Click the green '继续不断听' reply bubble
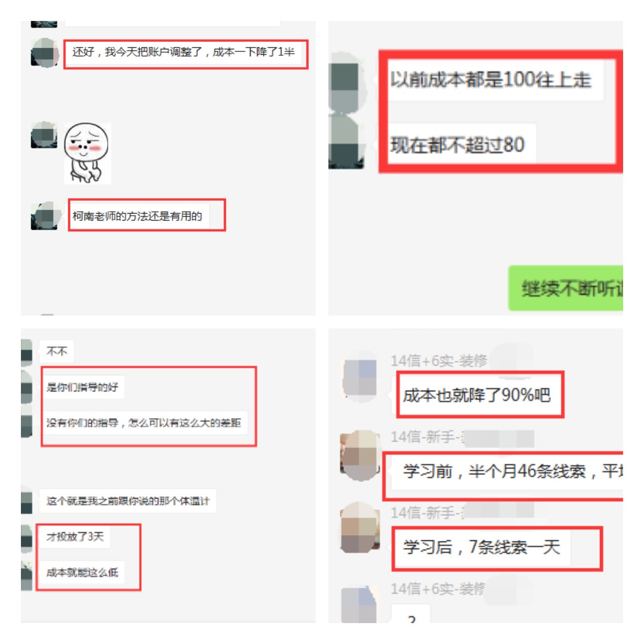Image resolution: width=644 pixels, height=644 pixels. pos(566,288)
